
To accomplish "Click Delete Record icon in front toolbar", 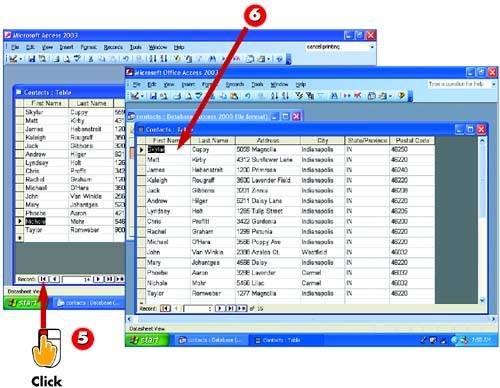I will (x=358, y=96).
